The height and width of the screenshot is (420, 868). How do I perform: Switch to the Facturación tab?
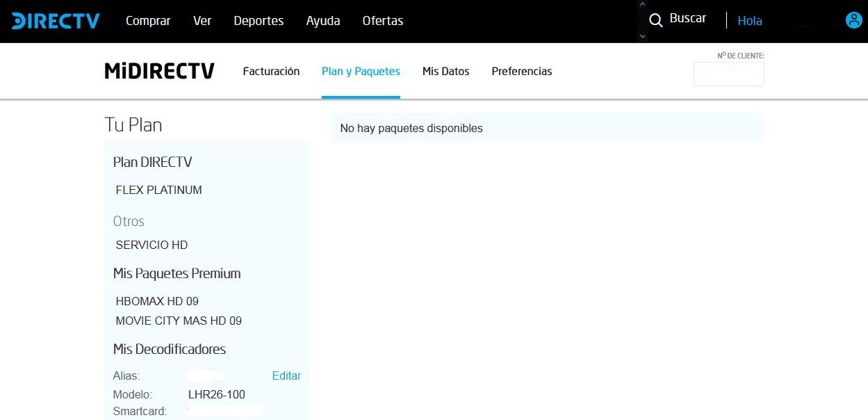pyautogui.click(x=271, y=71)
